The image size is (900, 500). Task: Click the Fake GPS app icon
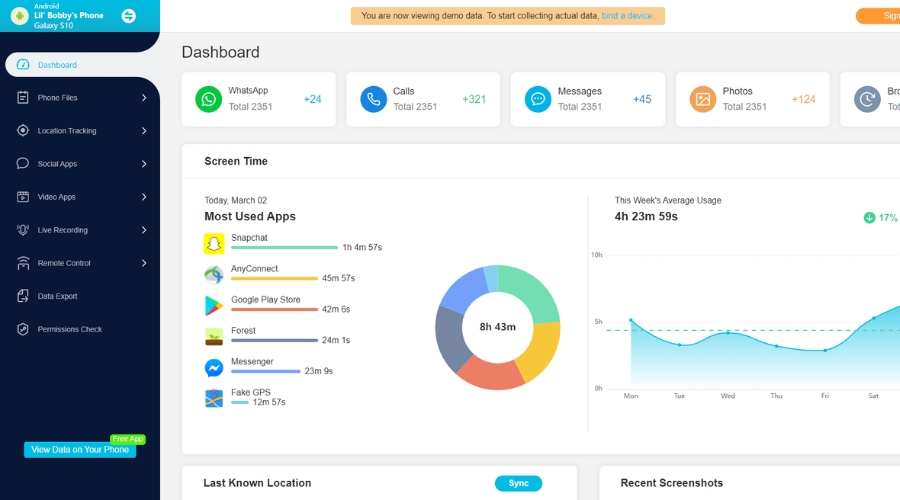coord(214,398)
